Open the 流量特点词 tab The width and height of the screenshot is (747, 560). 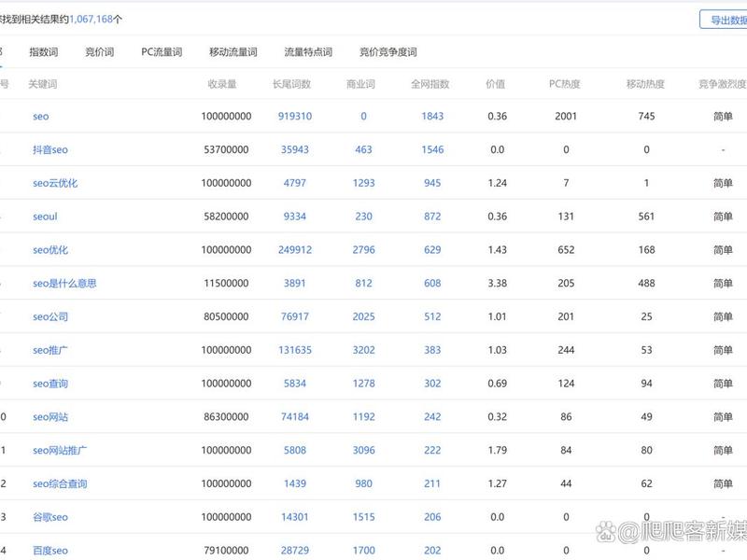click(x=308, y=52)
